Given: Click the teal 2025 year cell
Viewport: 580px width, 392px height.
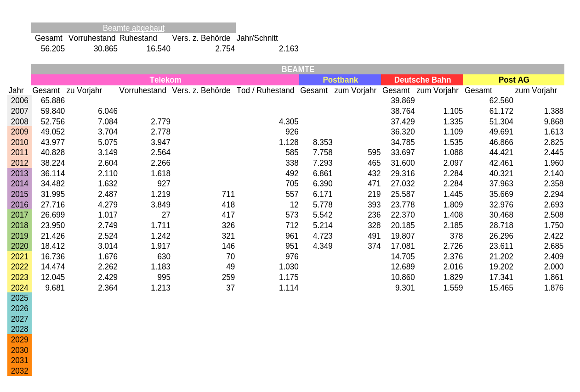Looking at the screenshot, I should click(x=19, y=298).
